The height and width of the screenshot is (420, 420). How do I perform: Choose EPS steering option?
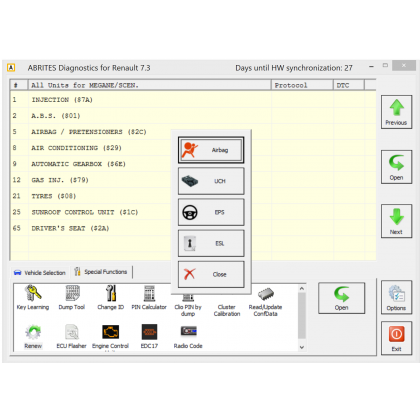coord(211,212)
